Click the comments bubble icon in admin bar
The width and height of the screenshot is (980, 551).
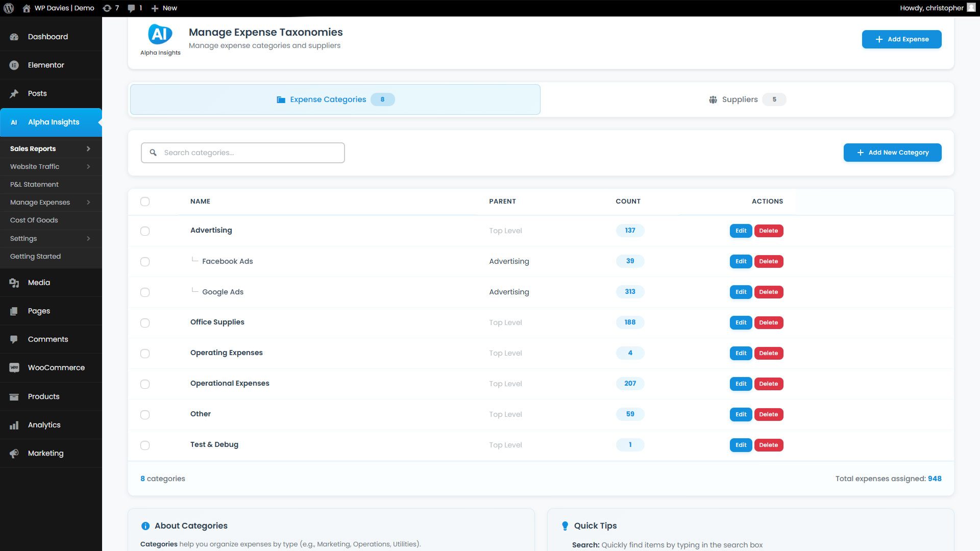coord(132,8)
